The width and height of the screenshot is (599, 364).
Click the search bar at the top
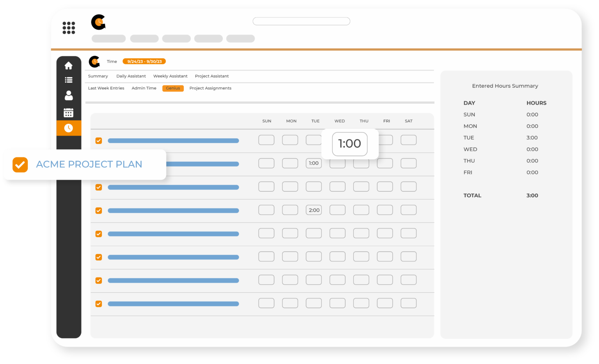coord(301,21)
